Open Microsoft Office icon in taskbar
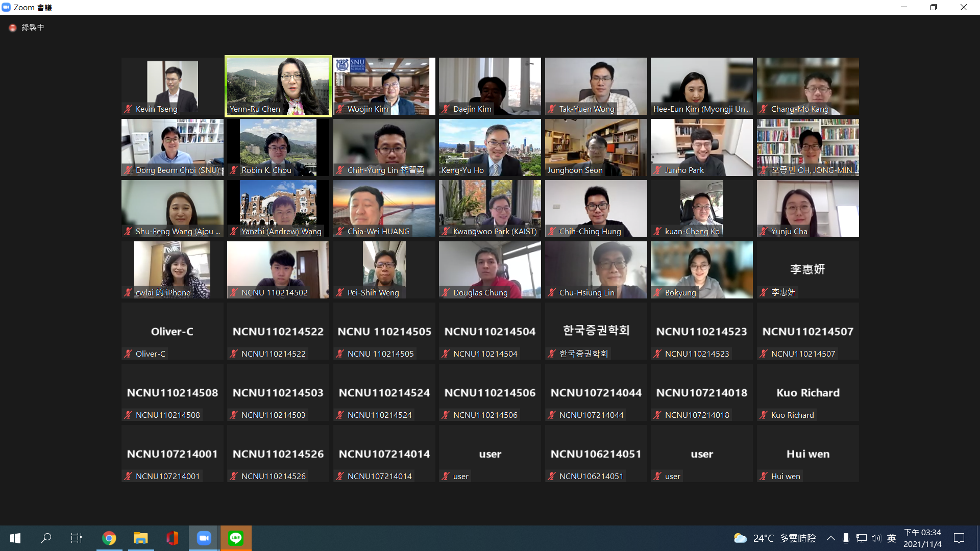The image size is (980, 551). [x=173, y=538]
